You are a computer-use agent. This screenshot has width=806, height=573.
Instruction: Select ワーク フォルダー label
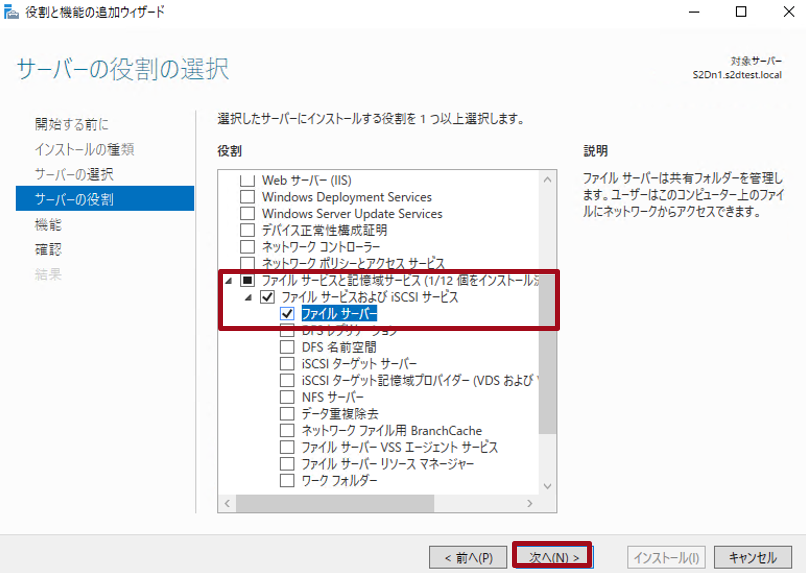pos(339,480)
